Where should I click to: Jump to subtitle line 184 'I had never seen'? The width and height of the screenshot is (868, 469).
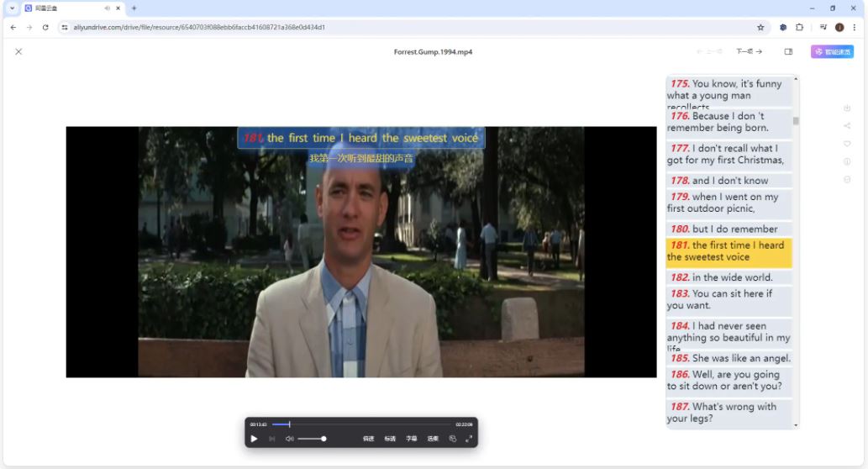pos(729,334)
